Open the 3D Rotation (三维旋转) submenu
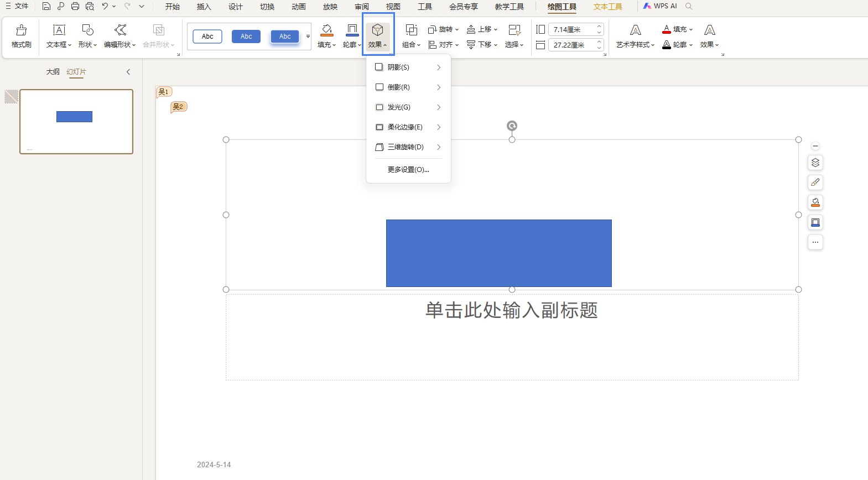 coord(408,147)
